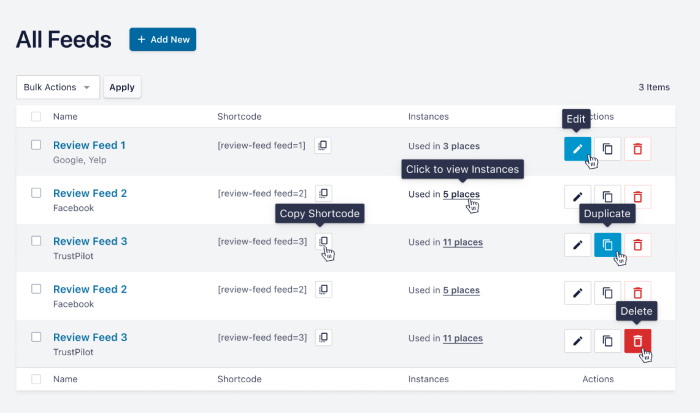The image size is (700, 413).
Task: Click the blue highlighted Duplicate button
Action: click(607, 244)
